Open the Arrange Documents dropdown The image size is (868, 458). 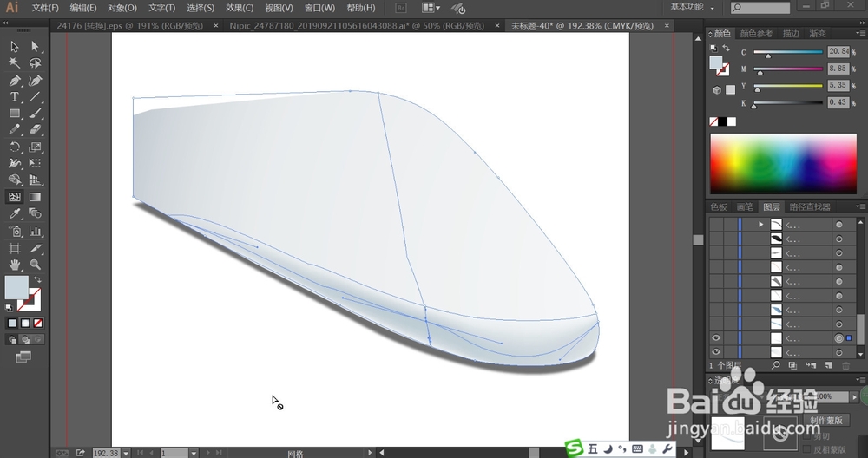431,8
